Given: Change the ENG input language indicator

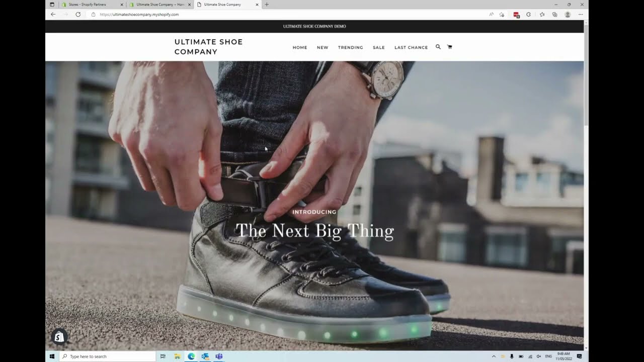Looking at the screenshot, I should coord(548,356).
